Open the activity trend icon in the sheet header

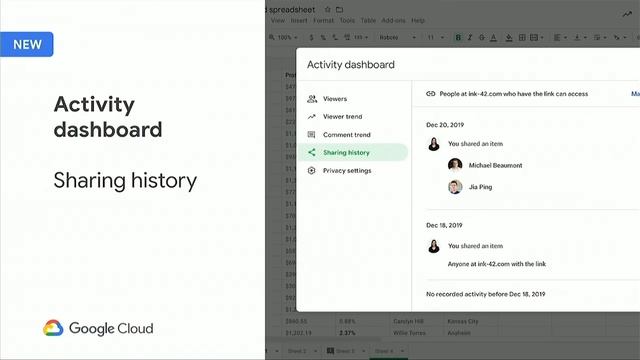tap(627, 14)
